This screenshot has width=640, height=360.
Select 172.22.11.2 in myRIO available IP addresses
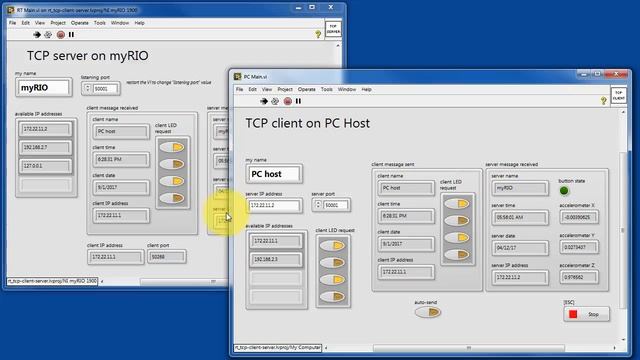click(x=45, y=129)
